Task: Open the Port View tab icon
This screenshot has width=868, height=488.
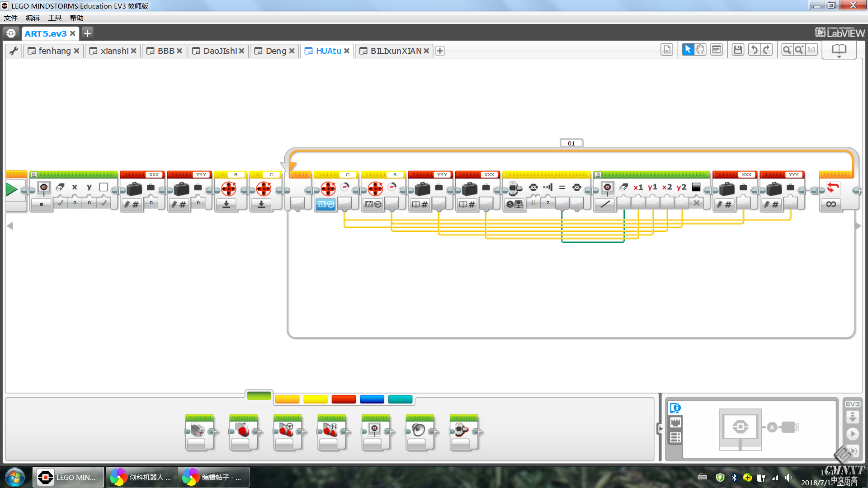Action: (x=675, y=422)
